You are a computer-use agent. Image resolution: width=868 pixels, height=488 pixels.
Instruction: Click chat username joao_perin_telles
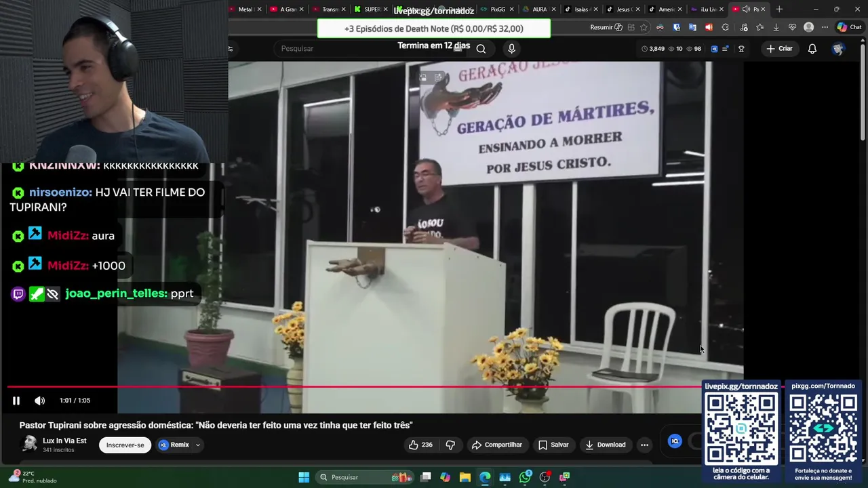[116, 293]
